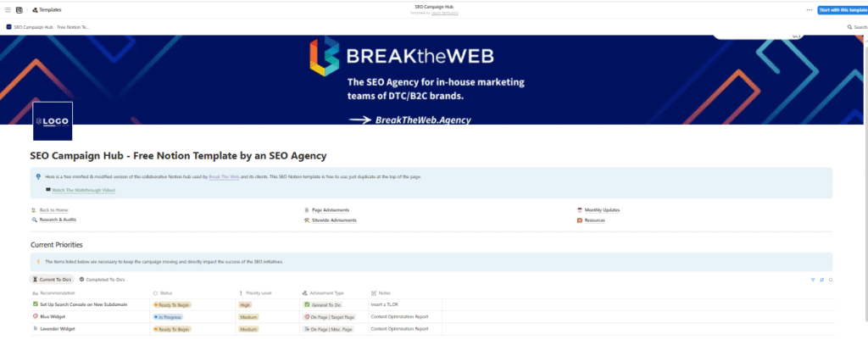This screenshot has height=345, width=868.
Task: Open Set Up Search Console on New Subdomain row
Action: click(82, 304)
